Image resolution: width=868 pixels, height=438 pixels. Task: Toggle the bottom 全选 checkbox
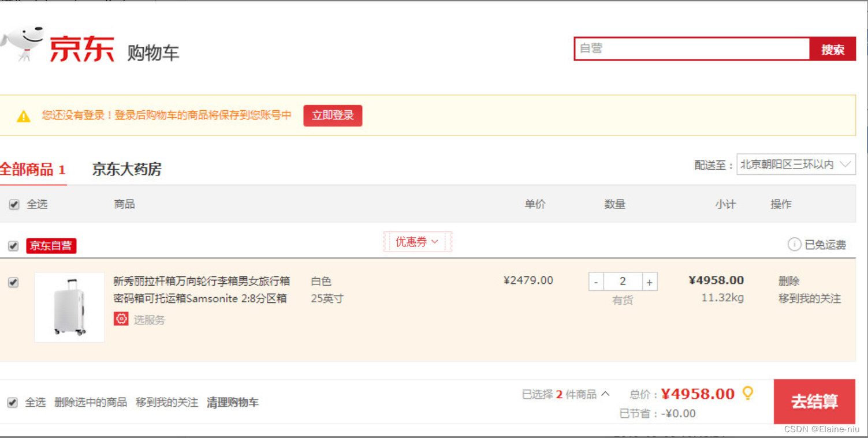(x=13, y=402)
